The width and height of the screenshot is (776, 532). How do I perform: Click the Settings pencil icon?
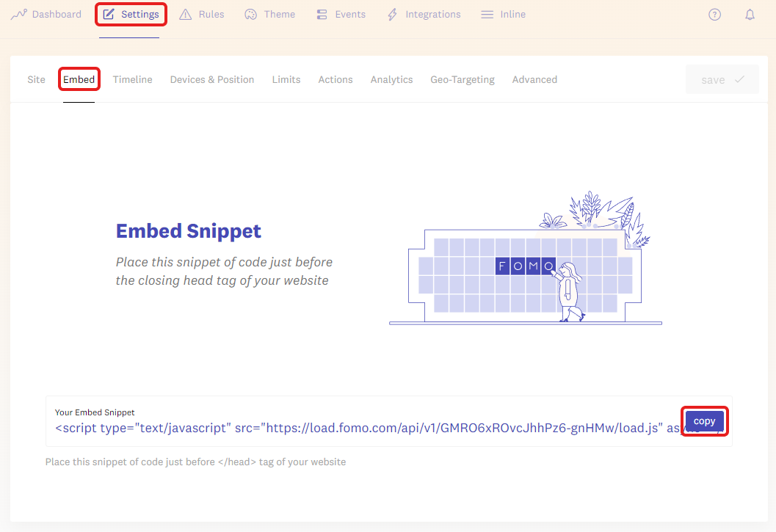(x=109, y=15)
